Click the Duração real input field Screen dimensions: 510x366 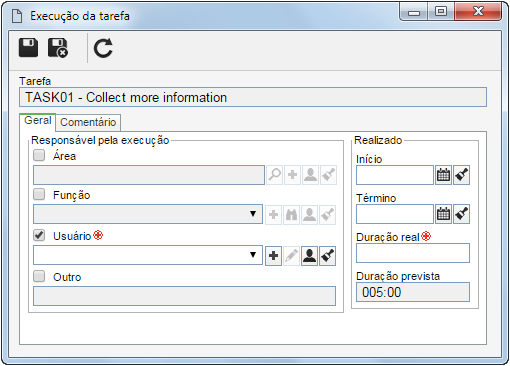coord(413,253)
